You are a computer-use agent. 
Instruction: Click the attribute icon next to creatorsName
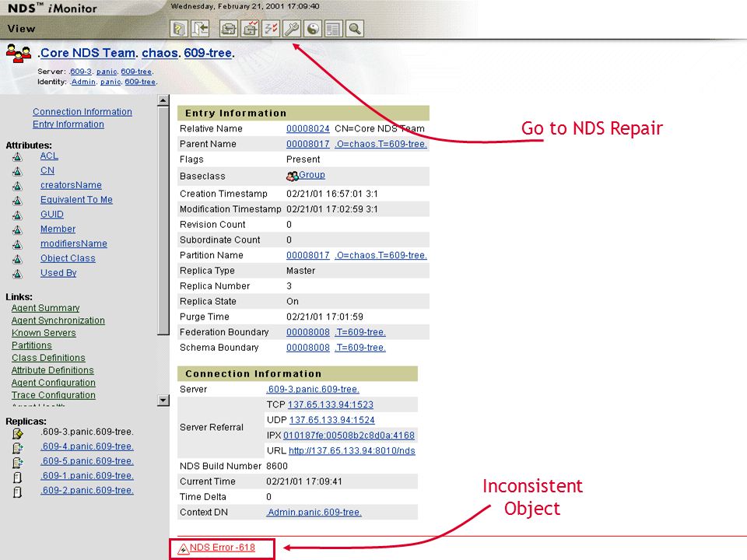pos(17,186)
